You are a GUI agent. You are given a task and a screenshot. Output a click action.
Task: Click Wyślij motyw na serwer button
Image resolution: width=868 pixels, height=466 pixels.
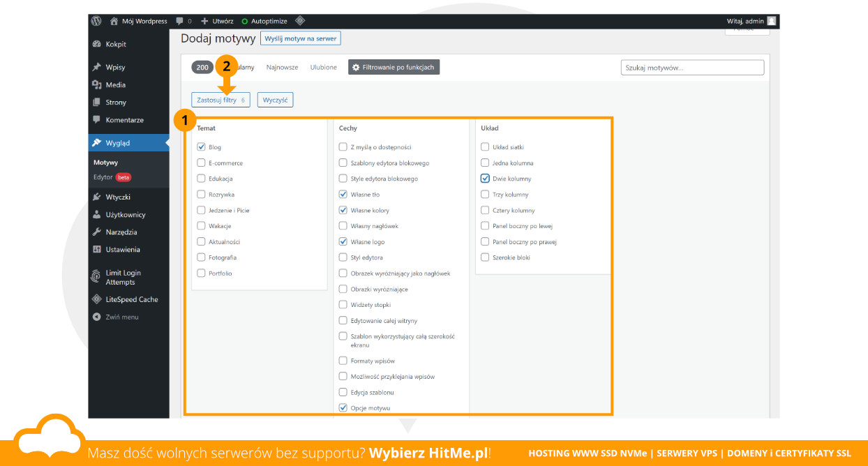[301, 38]
